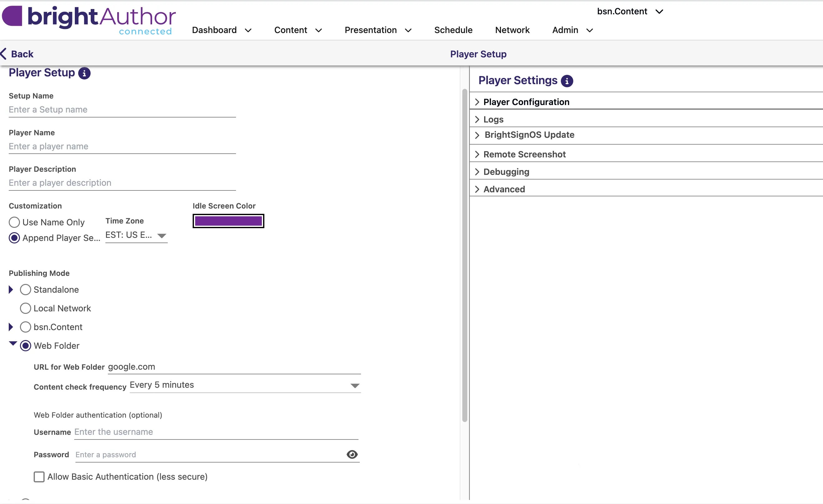The image size is (823, 504).
Task: Click the Username input field
Action: coord(216,432)
